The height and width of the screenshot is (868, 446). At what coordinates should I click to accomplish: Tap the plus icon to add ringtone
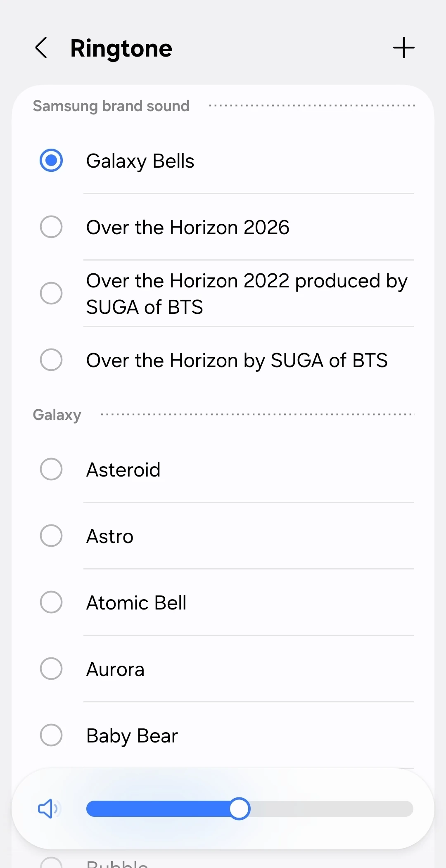(403, 48)
